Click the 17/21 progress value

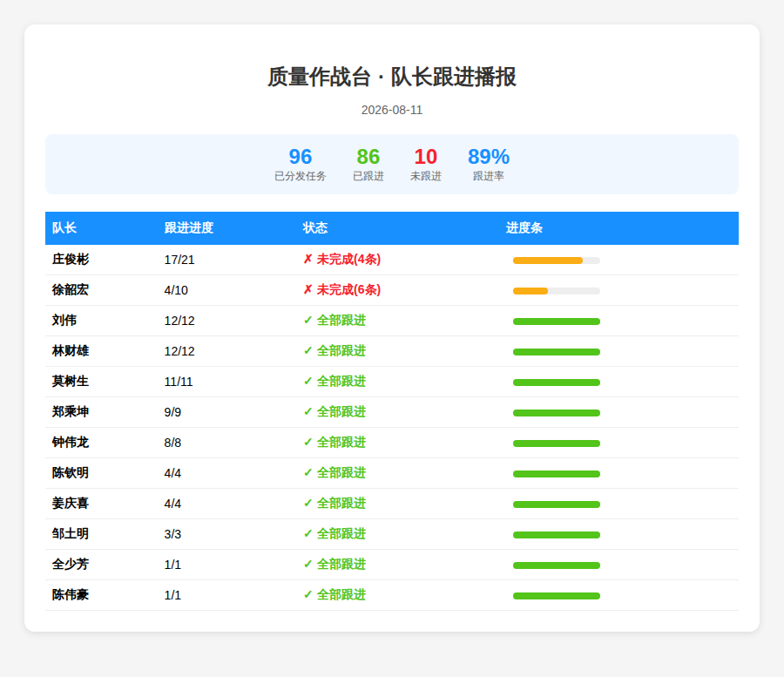click(179, 260)
